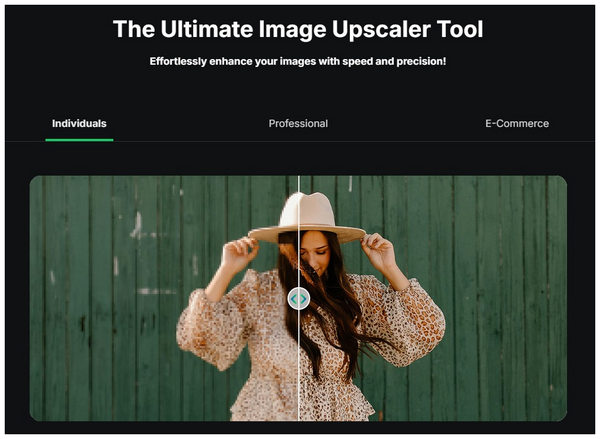The width and height of the screenshot is (600, 439).
Task: Open the Professional tab
Action: point(298,124)
